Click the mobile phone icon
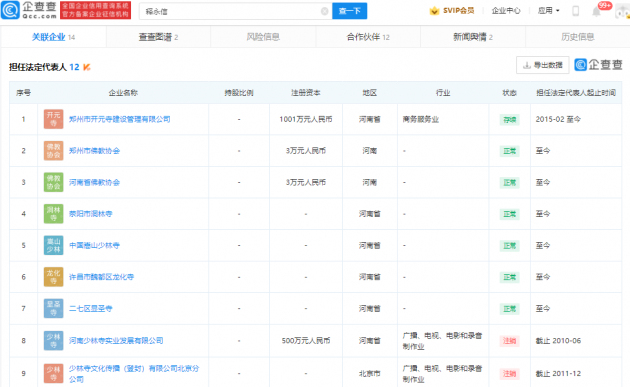 coord(575,11)
